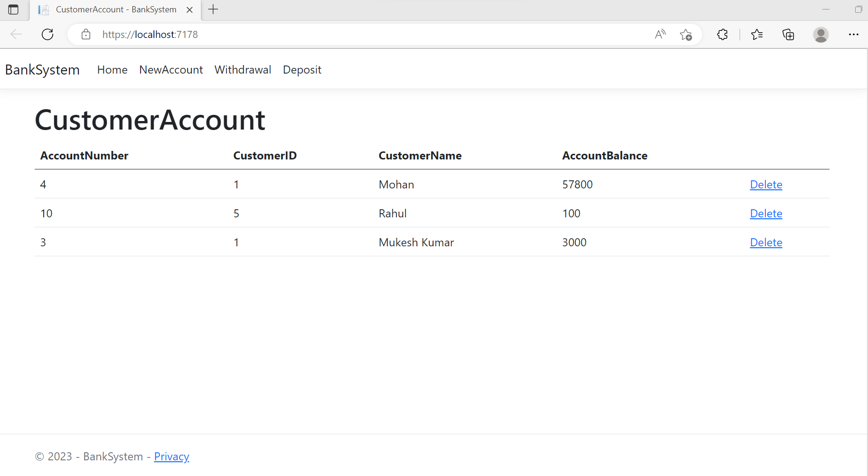The image size is (868, 476).
Task: Go to the Deposit page
Action: click(x=302, y=69)
